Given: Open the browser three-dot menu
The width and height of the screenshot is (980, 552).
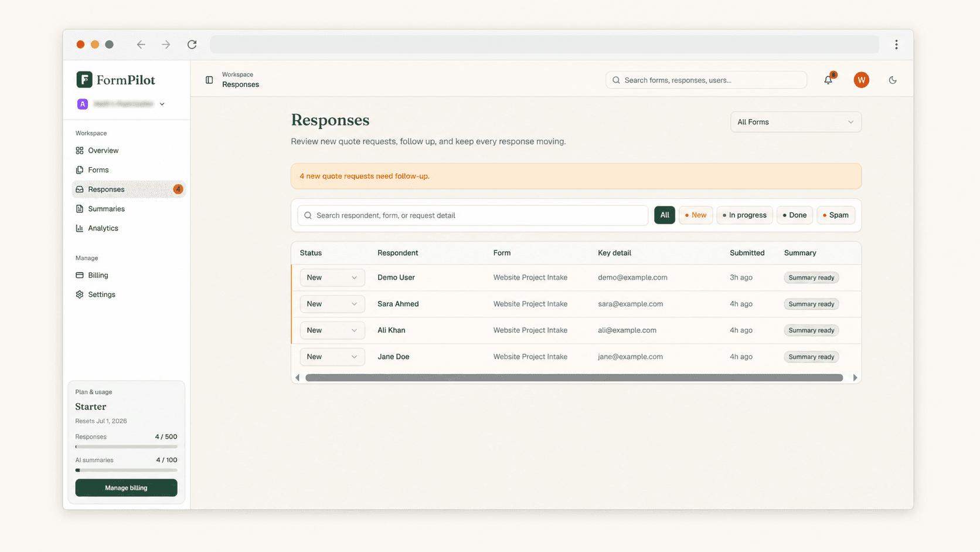Looking at the screenshot, I should (896, 45).
